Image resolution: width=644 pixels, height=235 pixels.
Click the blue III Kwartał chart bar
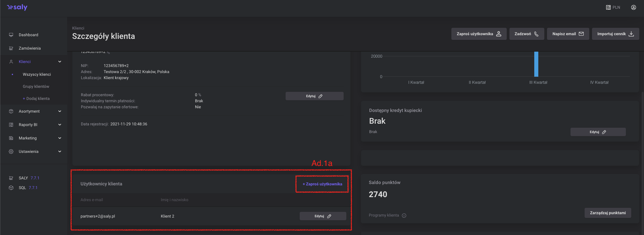click(x=536, y=64)
